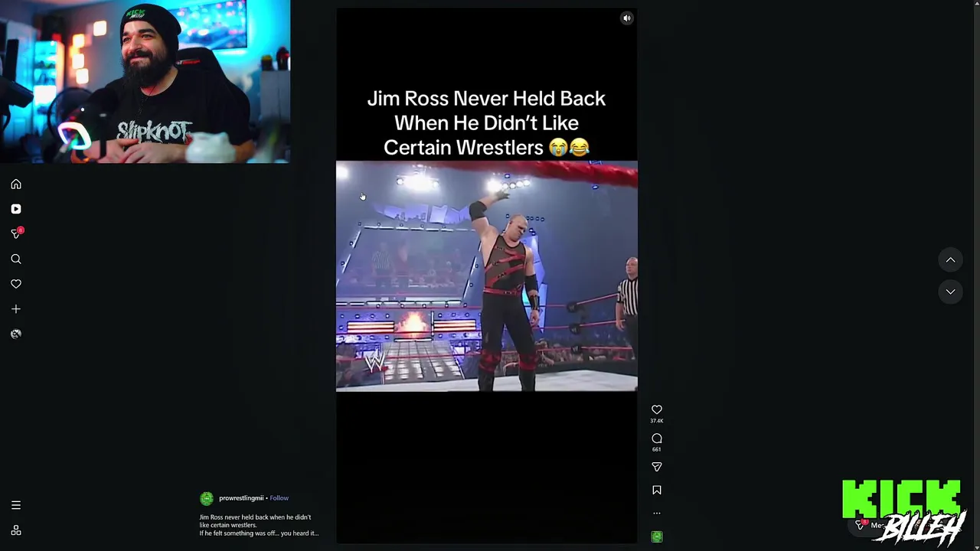
Task: Like the reel with heart icon
Action: [657, 410]
